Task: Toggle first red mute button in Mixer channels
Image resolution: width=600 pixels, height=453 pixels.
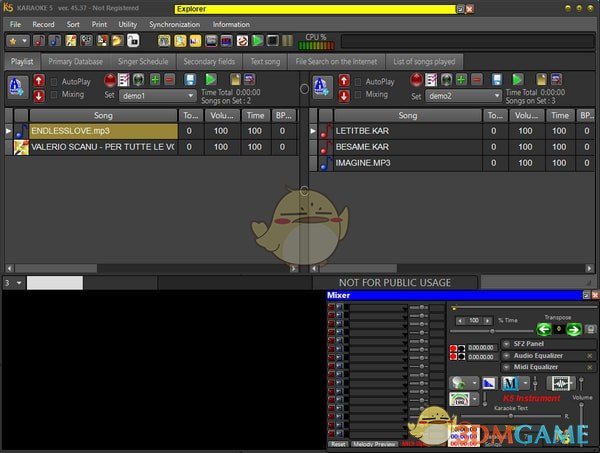Action: tap(331, 307)
